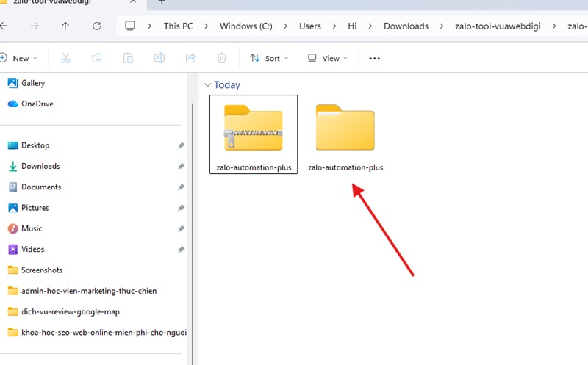Collapse the Today group
This screenshot has height=365, width=588.
coord(208,85)
